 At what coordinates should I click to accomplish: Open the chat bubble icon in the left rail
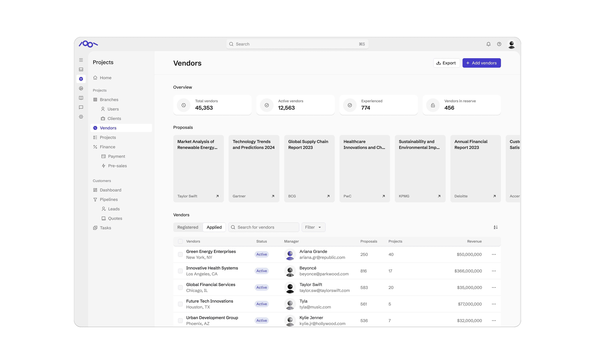pyautogui.click(x=81, y=107)
